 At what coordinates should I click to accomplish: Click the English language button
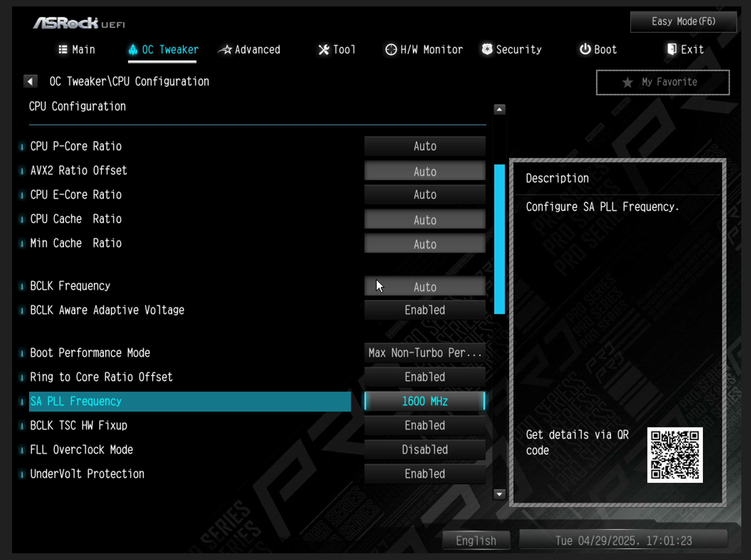click(476, 540)
